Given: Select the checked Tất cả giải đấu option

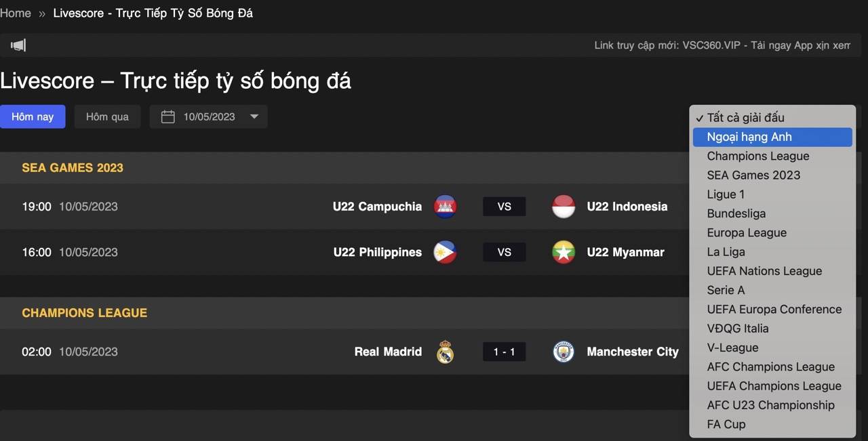Looking at the screenshot, I should [745, 118].
